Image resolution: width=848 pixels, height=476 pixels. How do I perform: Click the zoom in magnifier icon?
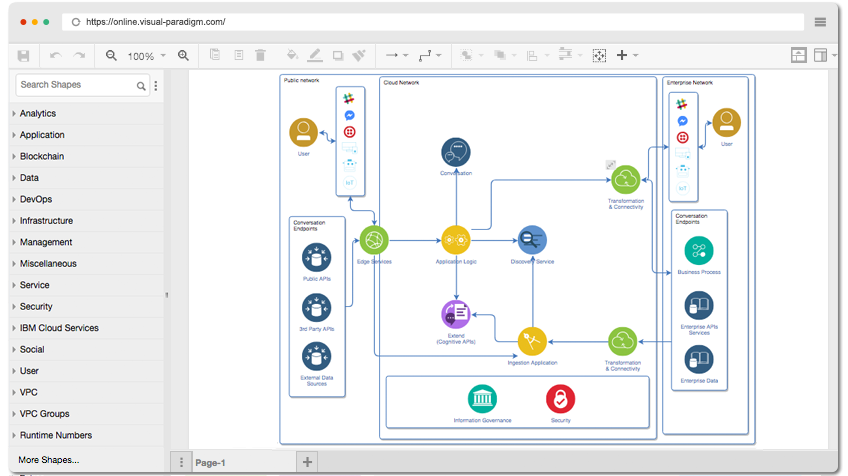tap(183, 55)
